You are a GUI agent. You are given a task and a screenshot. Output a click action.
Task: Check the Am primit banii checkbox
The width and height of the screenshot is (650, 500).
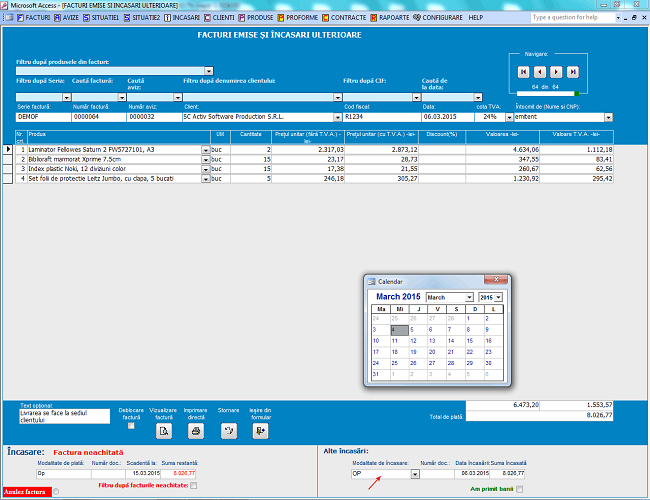[519, 488]
